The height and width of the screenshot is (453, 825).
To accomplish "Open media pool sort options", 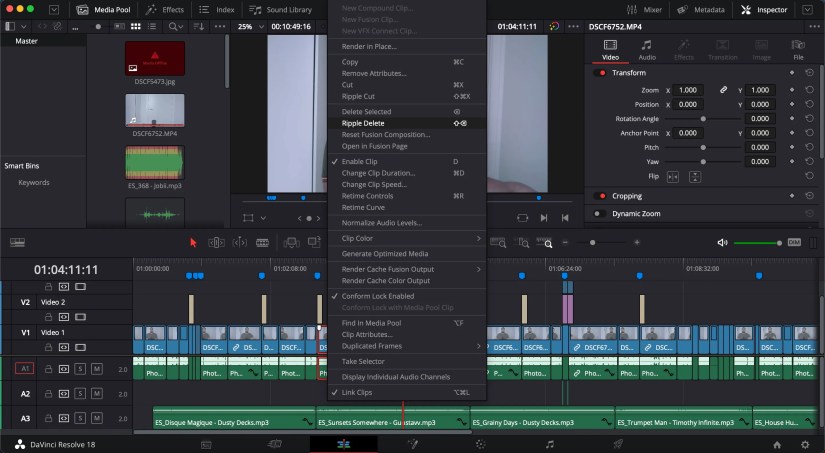I will tap(199, 26).
